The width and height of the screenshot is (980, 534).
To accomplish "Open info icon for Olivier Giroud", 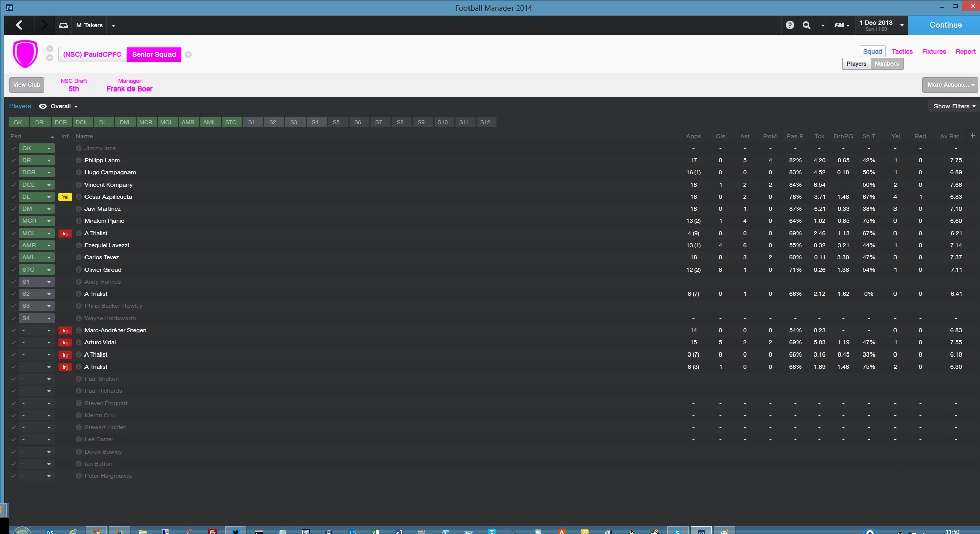I will (x=79, y=270).
